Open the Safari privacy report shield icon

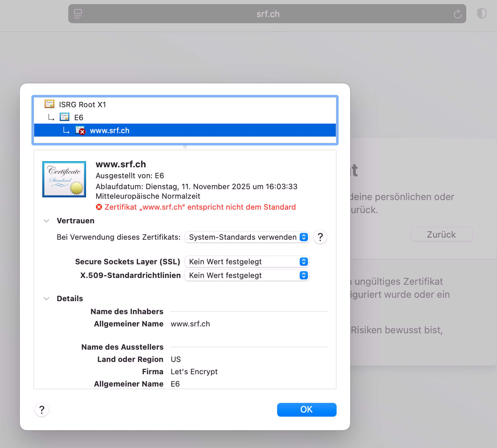tap(482, 14)
